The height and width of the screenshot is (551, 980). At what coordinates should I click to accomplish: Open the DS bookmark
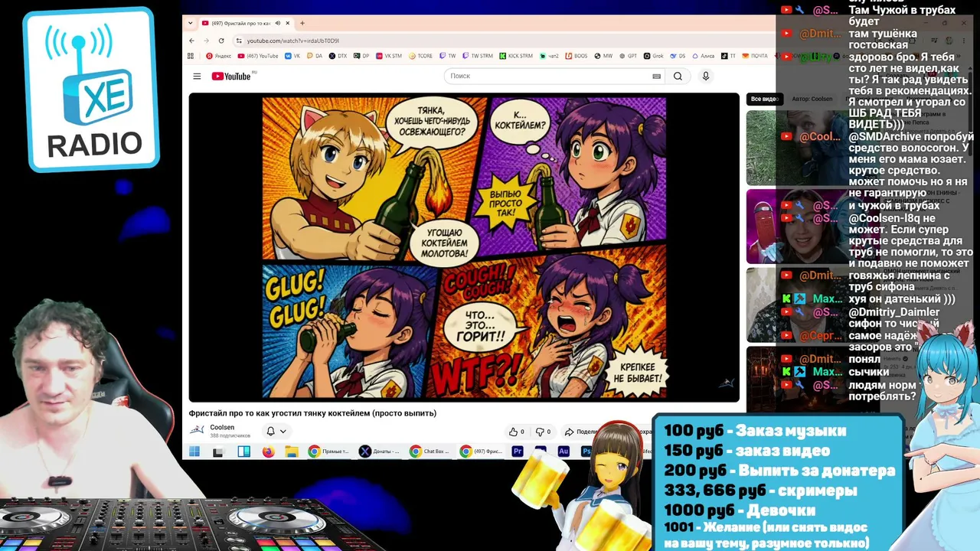click(678, 56)
